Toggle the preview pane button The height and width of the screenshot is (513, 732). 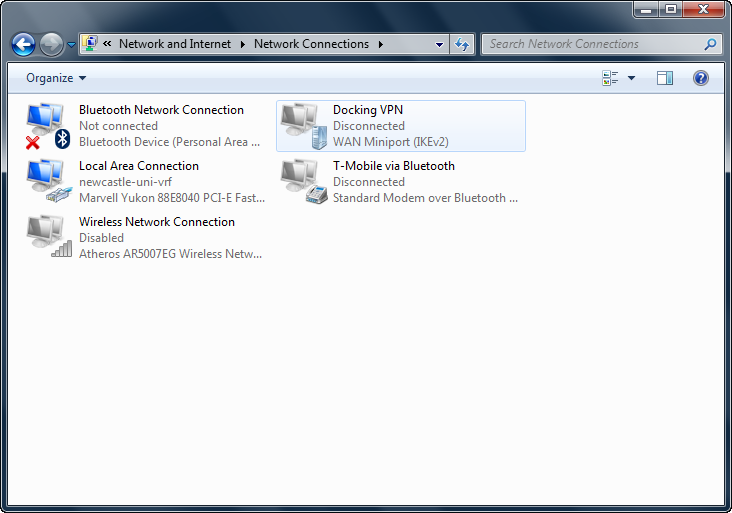pyautogui.click(x=665, y=78)
